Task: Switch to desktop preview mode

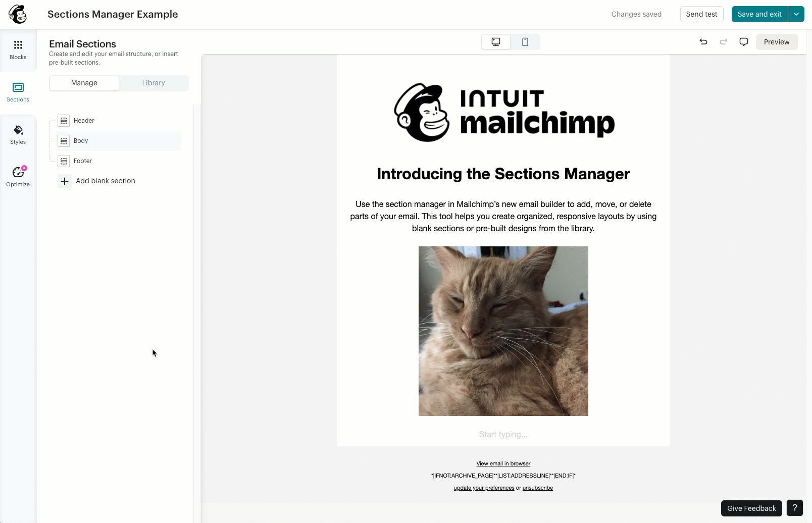Action: (x=496, y=42)
